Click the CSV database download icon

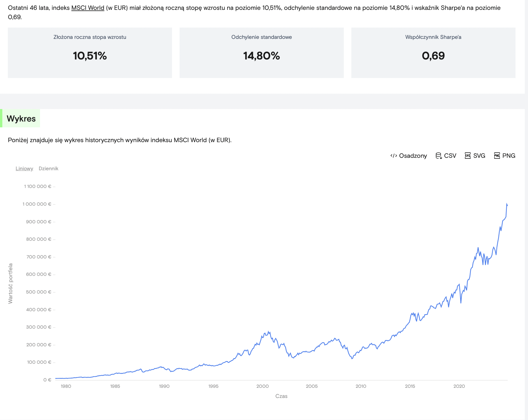click(439, 156)
